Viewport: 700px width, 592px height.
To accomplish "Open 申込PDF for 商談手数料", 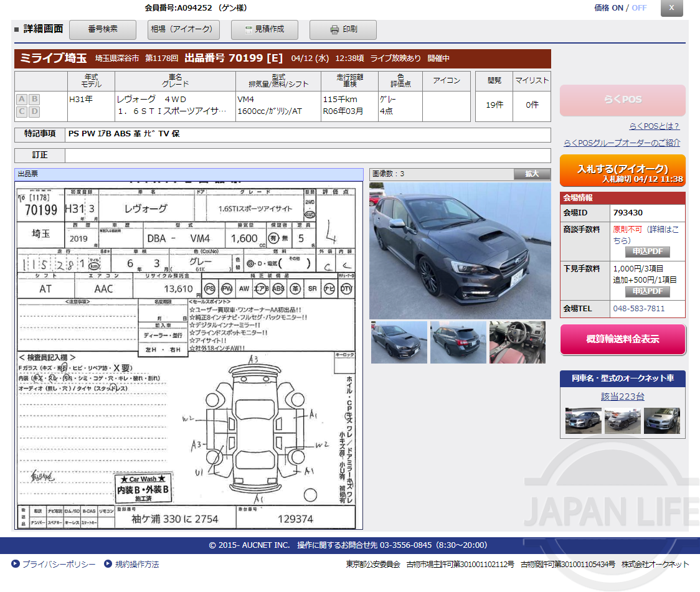I will [648, 252].
